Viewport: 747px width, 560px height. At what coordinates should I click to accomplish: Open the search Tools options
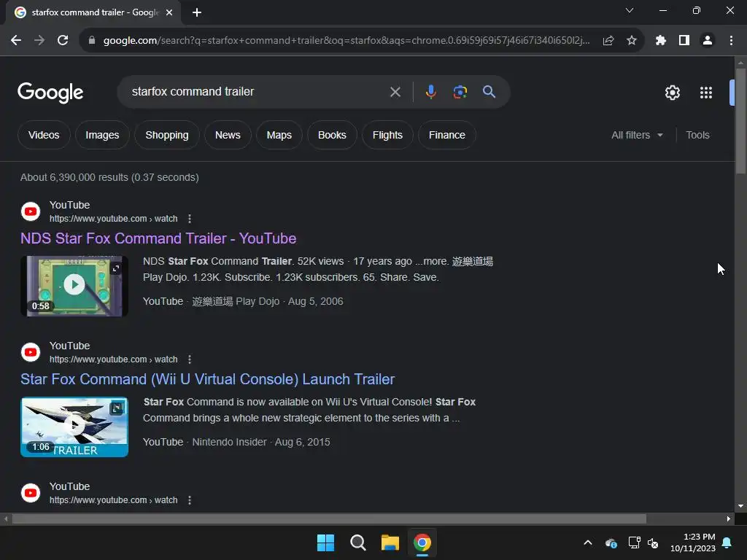(697, 135)
